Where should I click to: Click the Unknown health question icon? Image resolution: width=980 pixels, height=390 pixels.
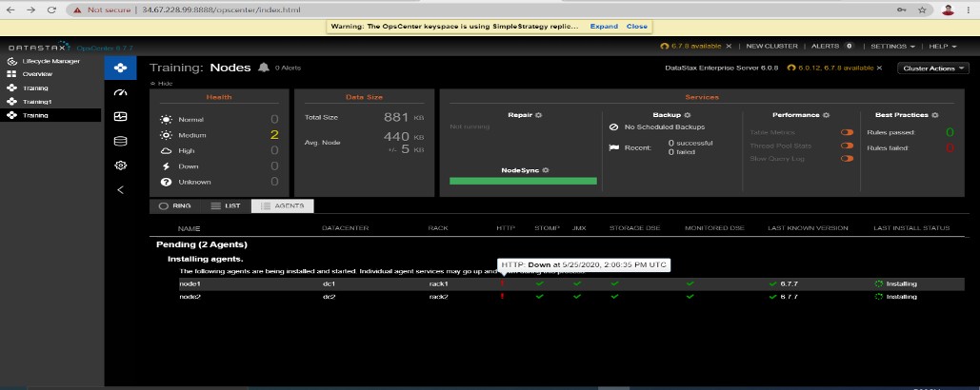pyautogui.click(x=167, y=183)
